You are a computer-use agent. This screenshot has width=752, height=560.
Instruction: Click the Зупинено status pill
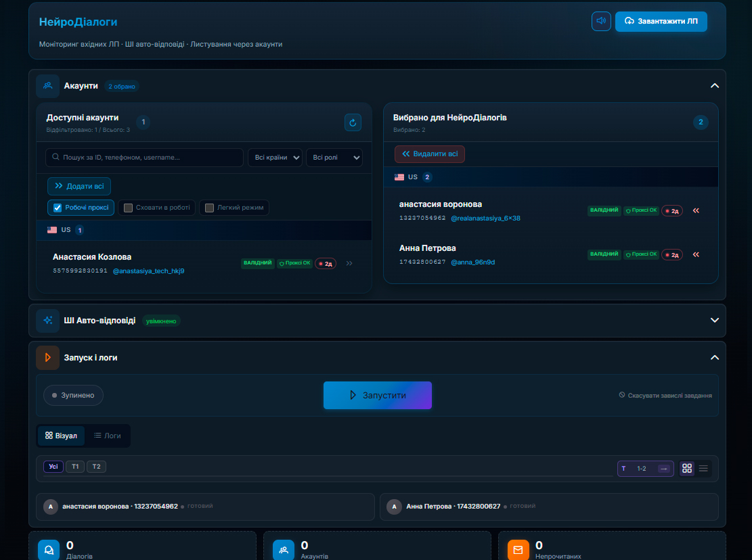(x=73, y=396)
